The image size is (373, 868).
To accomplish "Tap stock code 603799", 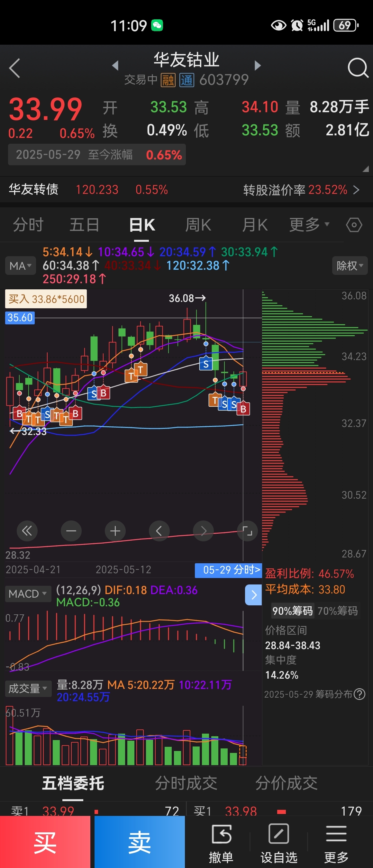I will 224,80.
